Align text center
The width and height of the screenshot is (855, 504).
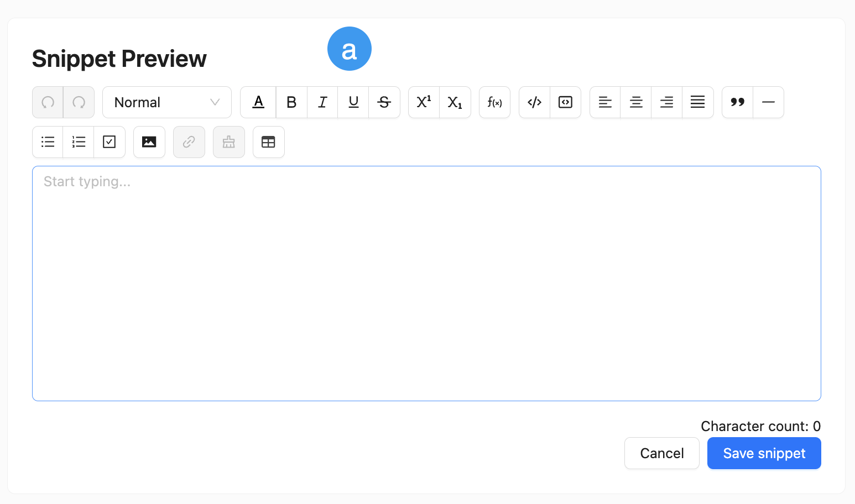pyautogui.click(x=636, y=102)
